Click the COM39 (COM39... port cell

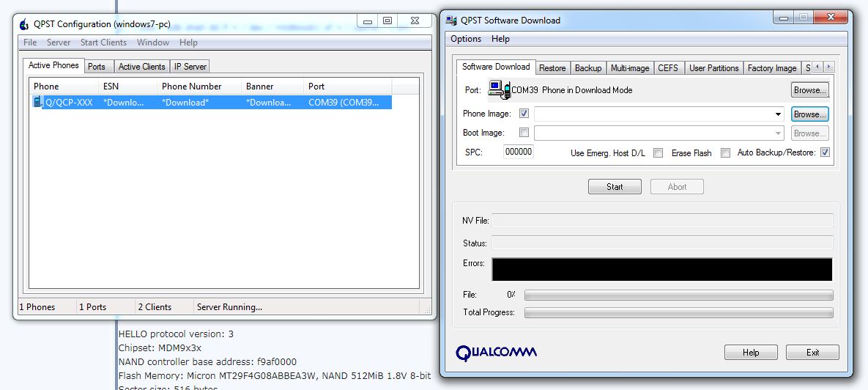(x=344, y=103)
